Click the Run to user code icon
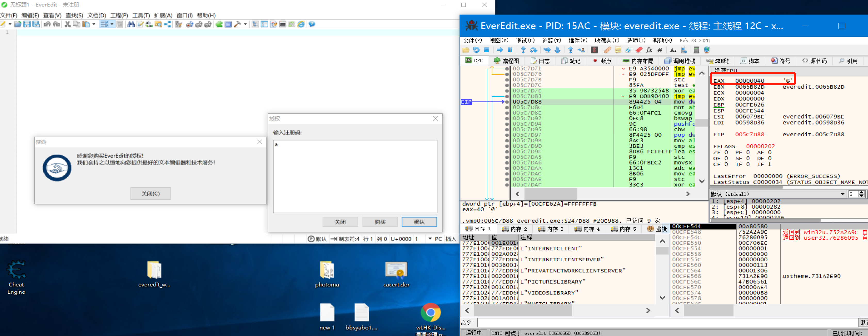868x336 pixels. 581,50
